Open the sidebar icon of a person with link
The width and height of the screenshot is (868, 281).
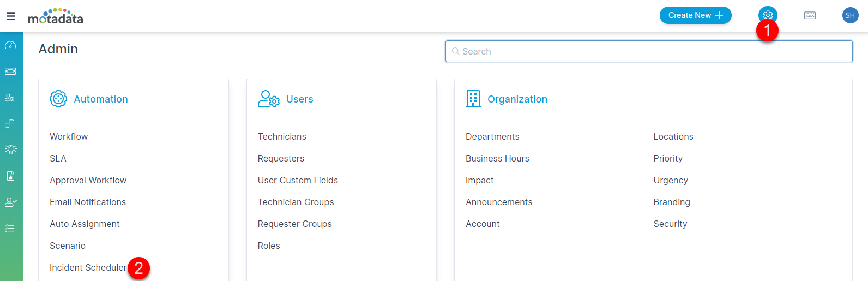pos(10,98)
